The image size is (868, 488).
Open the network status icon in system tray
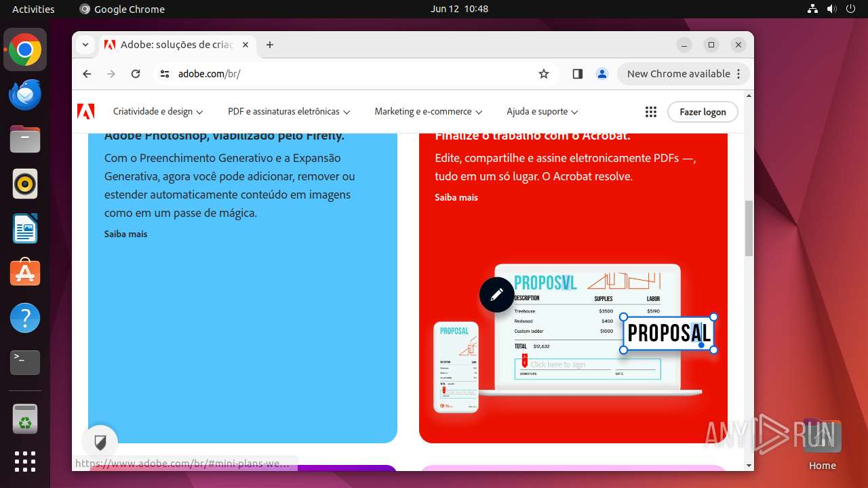(x=813, y=9)
